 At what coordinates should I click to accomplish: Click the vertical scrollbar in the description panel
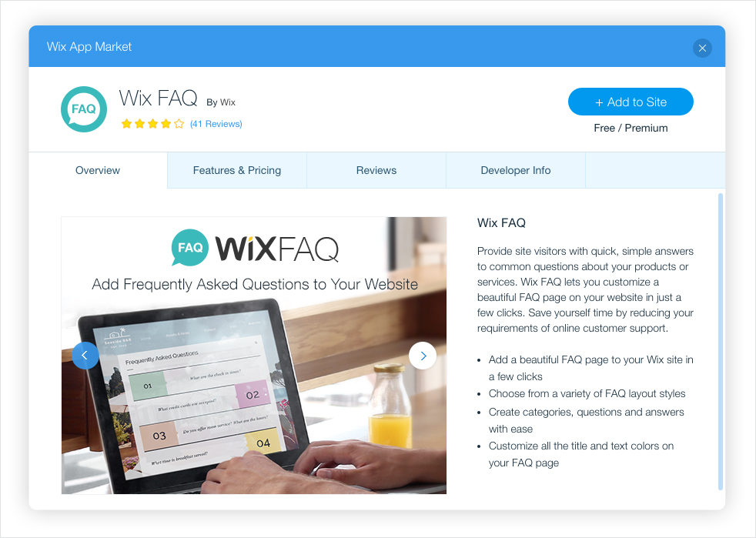point(721,342)
